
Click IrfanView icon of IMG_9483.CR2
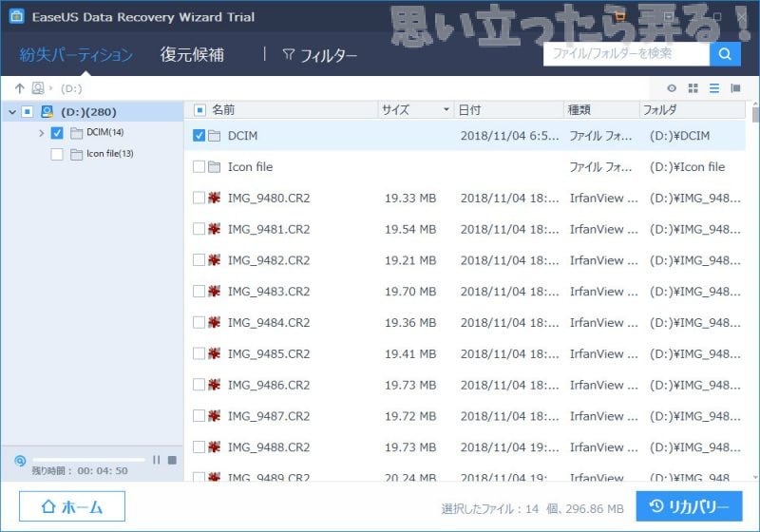(x=215, y=292)
